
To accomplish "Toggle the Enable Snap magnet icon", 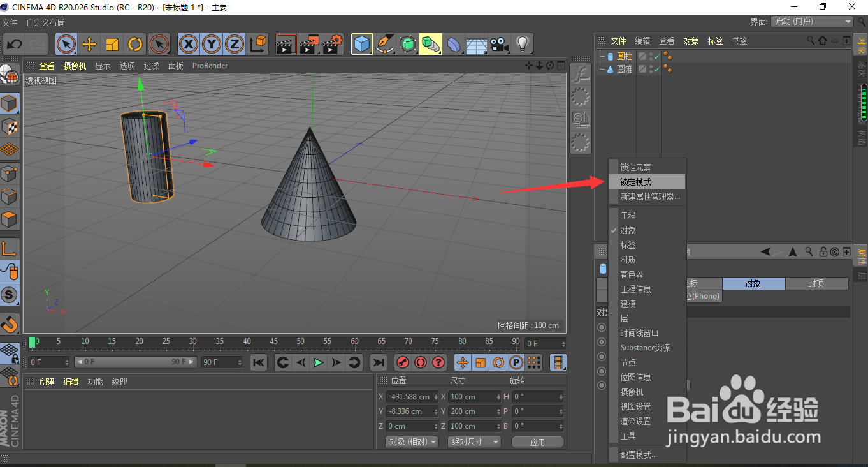I will click(10, 324).
